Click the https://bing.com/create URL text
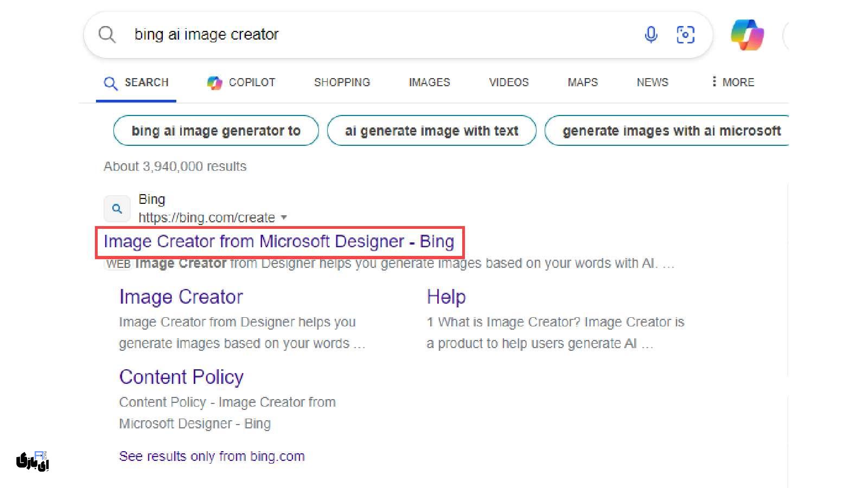 [207, 217]
